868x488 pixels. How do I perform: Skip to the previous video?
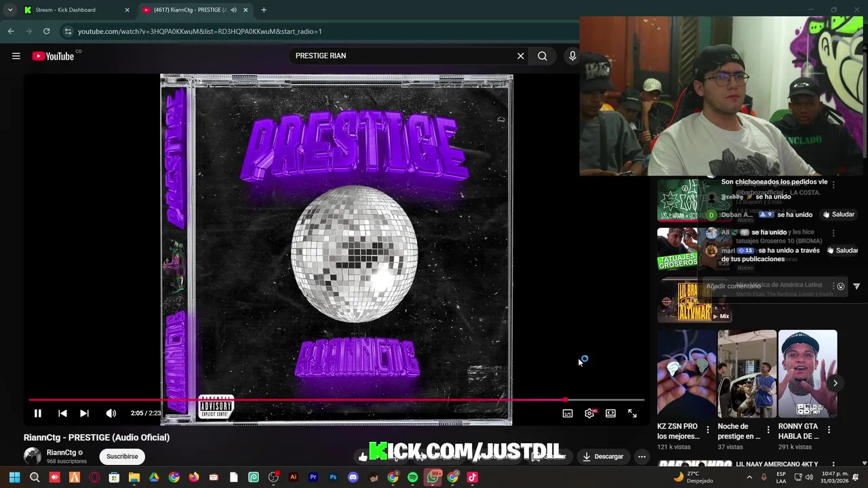pos(62,413)
